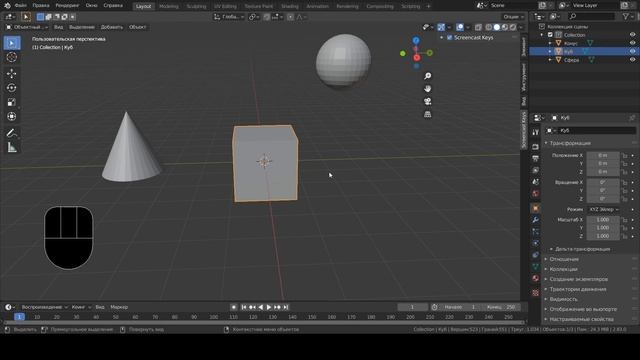Expand Конус in the outliner tree

(550, 43)
